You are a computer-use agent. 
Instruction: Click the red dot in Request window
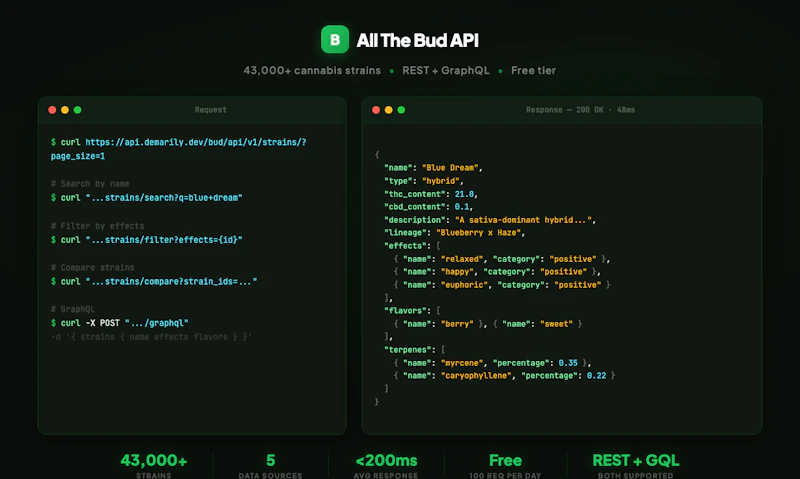[x=52, y=110]
